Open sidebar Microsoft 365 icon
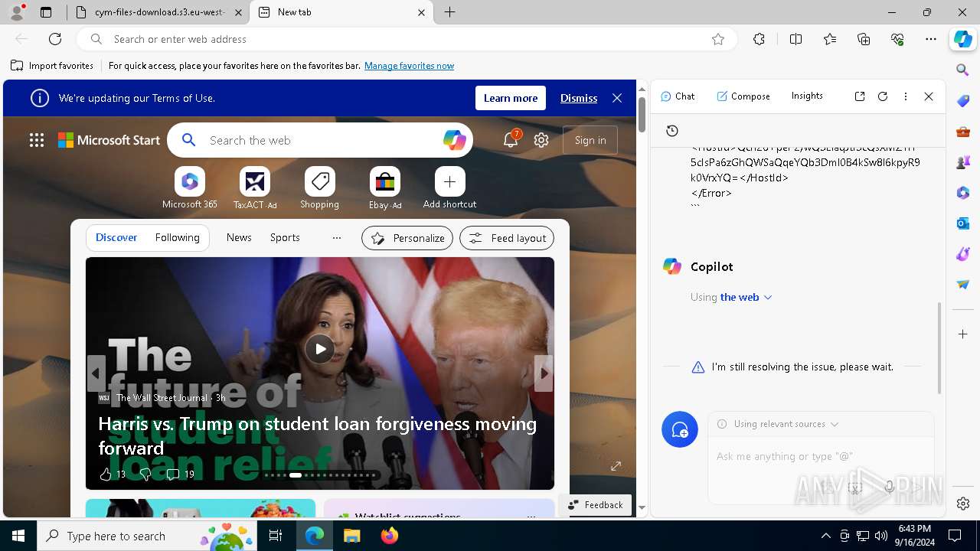The height and width of the screenshot is (551, 980). pyautogui.click(x=963, y=193)
